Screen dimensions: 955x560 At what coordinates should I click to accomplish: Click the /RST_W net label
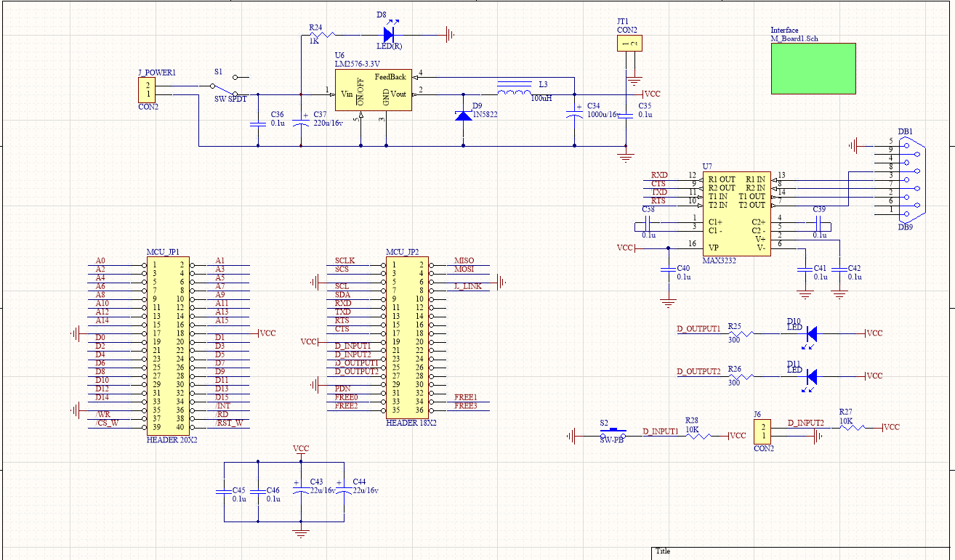pos(229,423)
